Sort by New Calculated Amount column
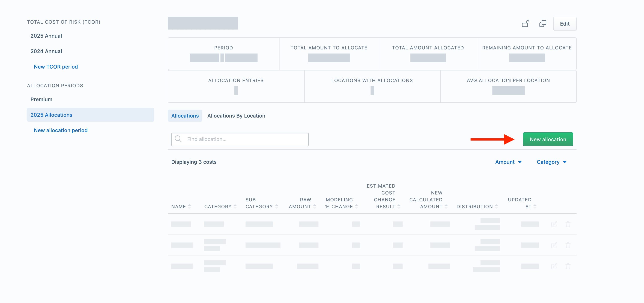The image size is (644, 303). [428, 200]
